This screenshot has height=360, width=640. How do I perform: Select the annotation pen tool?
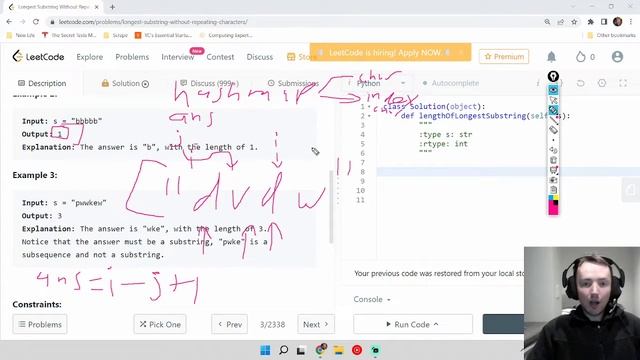[x=553, y=110]
